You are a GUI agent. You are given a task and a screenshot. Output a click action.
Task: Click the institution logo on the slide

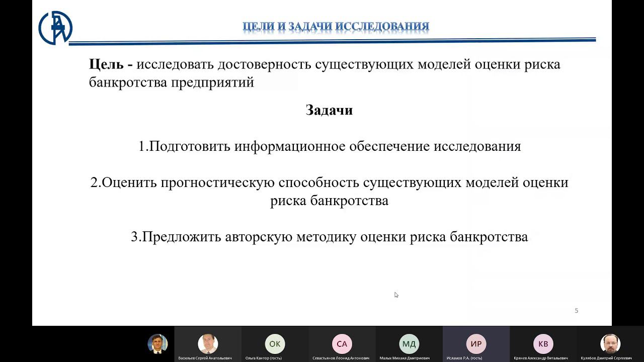click(55, 28)
